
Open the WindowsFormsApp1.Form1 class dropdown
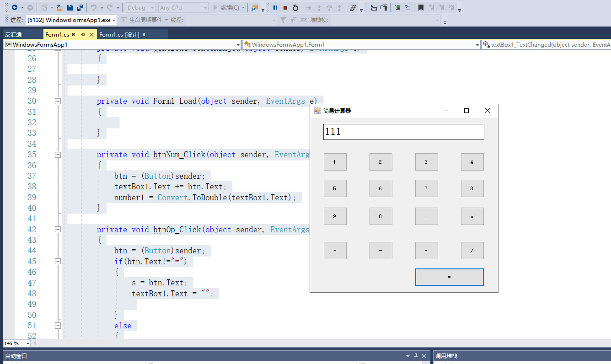pos(361,44)
